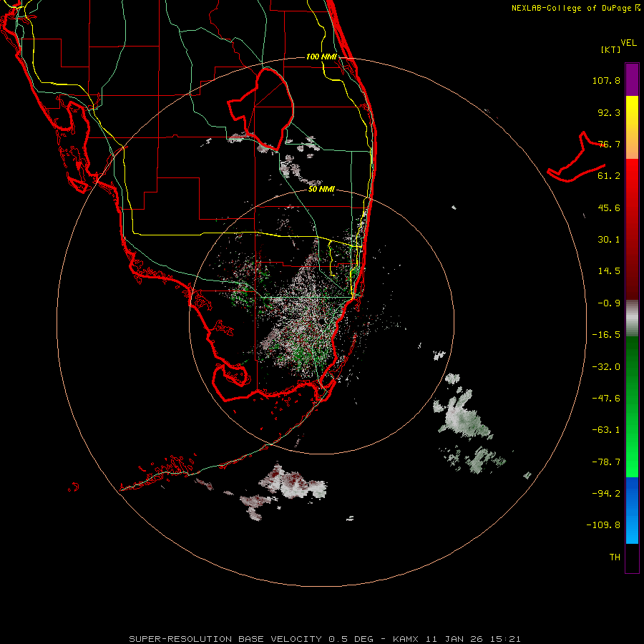
Task: Click the Grand Bahama island outline
Action: [577, 157]
